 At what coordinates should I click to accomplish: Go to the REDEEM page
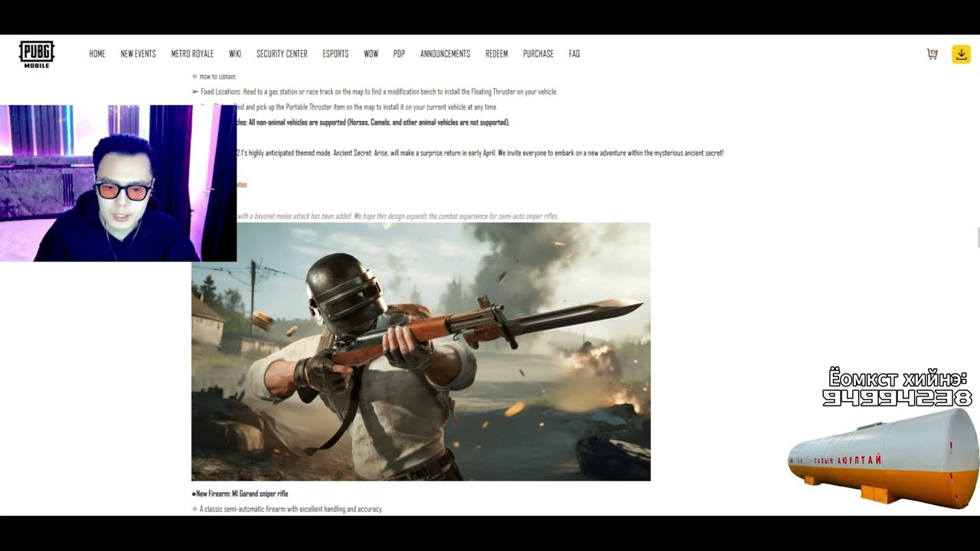(x=496, y=54)
